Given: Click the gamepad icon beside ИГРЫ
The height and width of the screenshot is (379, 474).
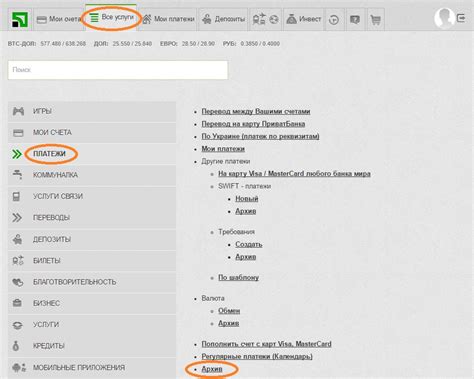Looking at the screenshot, I should click(x=18, y=111).
